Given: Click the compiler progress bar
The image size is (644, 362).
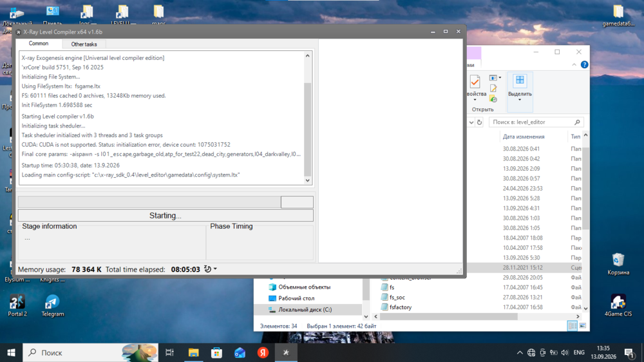Looking at the screenshot, I should 166,202.
